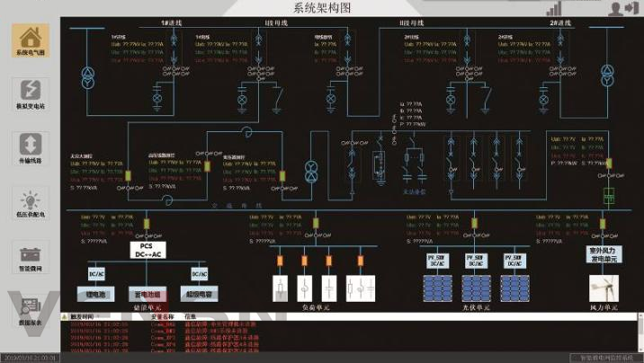This screenshot has height=363, width=644.
Task: Click the 变量名称 column header
Action: 163,316
